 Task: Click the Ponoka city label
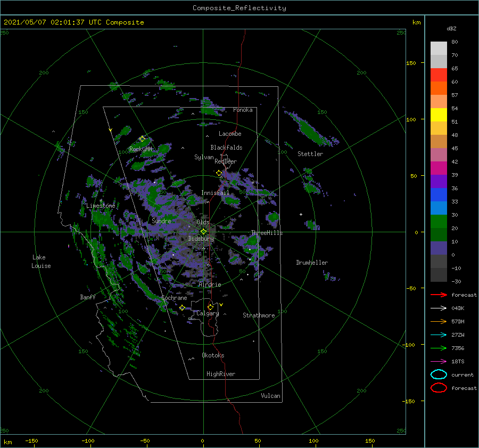click(x=243, y=110)
